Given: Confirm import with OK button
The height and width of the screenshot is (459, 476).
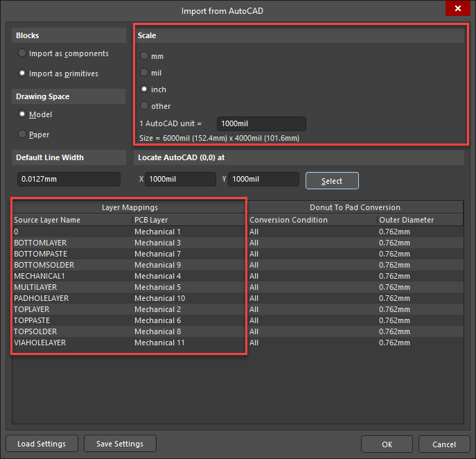Looking at the screenshot, I should coord(387,444).
